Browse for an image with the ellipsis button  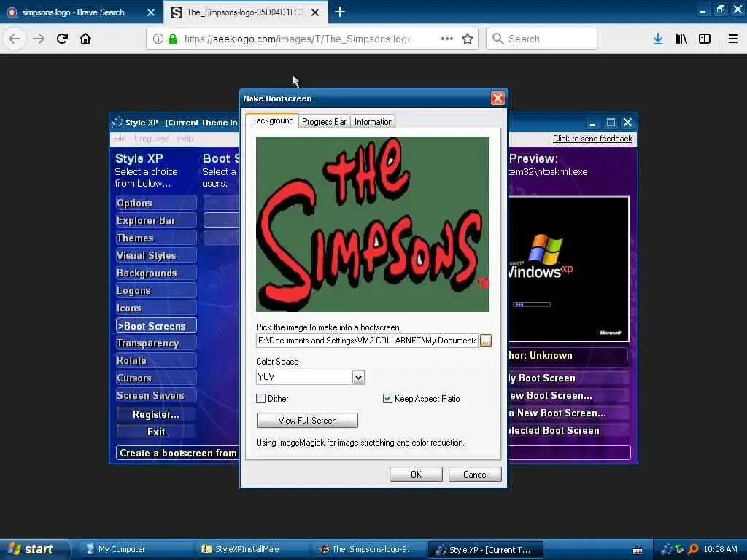click(x=485, y=341)
